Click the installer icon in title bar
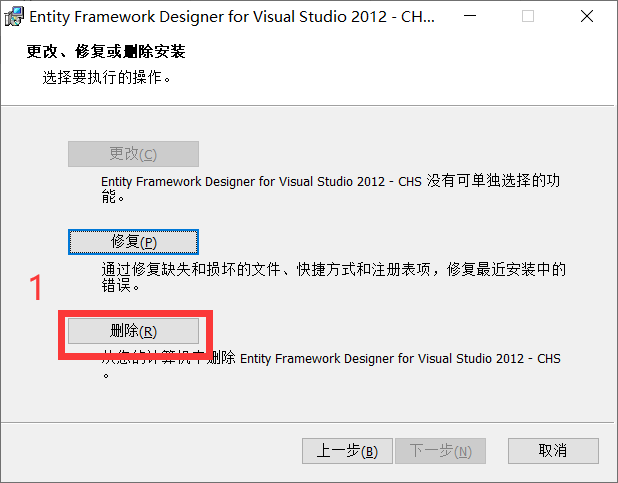 pyautogui.click(x=14, y=17)
